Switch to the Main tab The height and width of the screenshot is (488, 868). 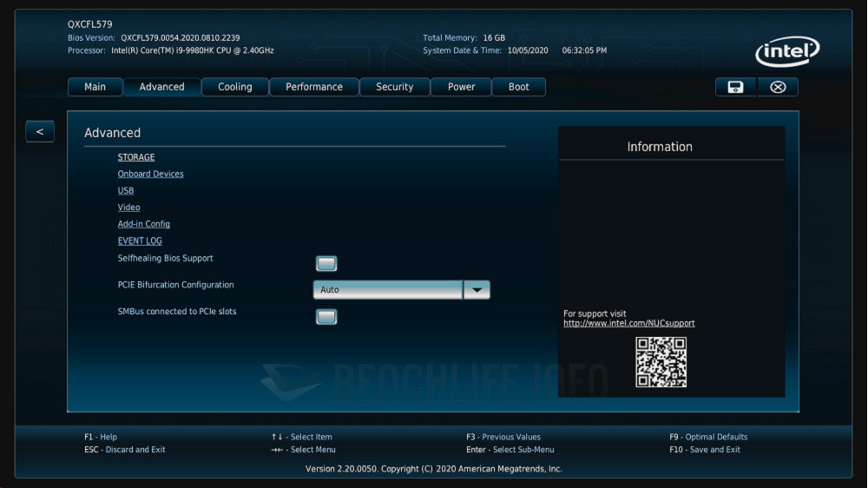click(x=95, y=87)
